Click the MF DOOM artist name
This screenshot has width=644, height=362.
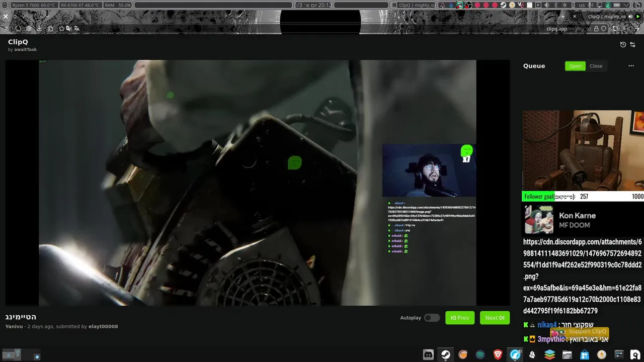pos(574,225)
